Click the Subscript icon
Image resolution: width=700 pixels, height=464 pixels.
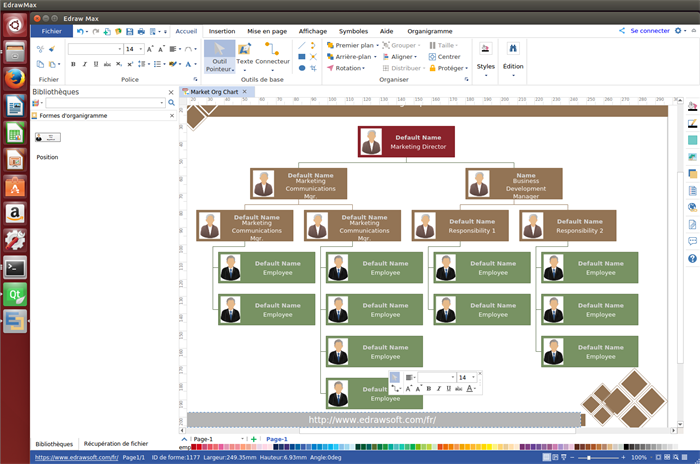coord(119,64)
